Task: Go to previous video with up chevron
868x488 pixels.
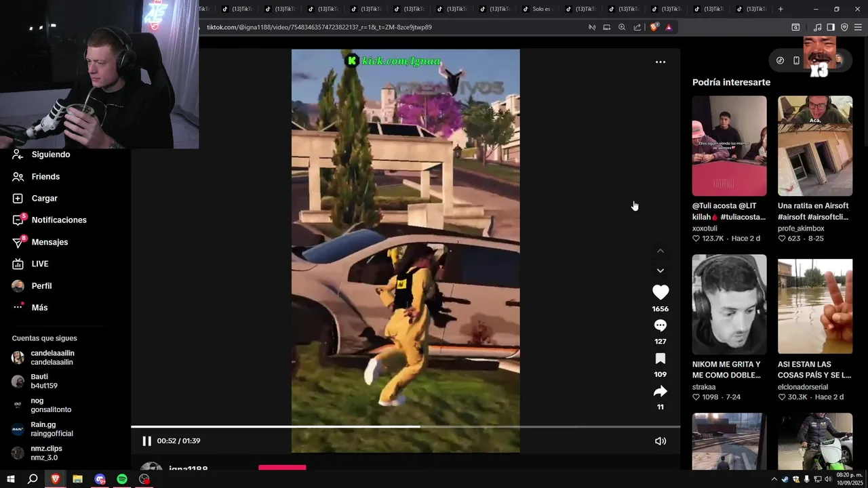Action: click(x=660, y=251)
